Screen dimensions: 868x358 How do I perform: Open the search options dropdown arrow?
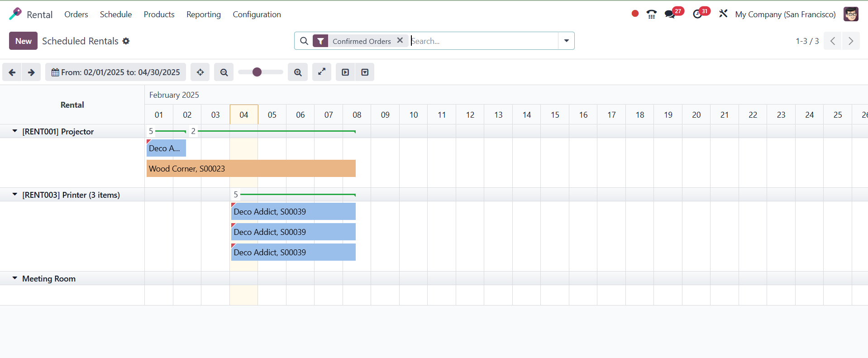coord(566,41)
